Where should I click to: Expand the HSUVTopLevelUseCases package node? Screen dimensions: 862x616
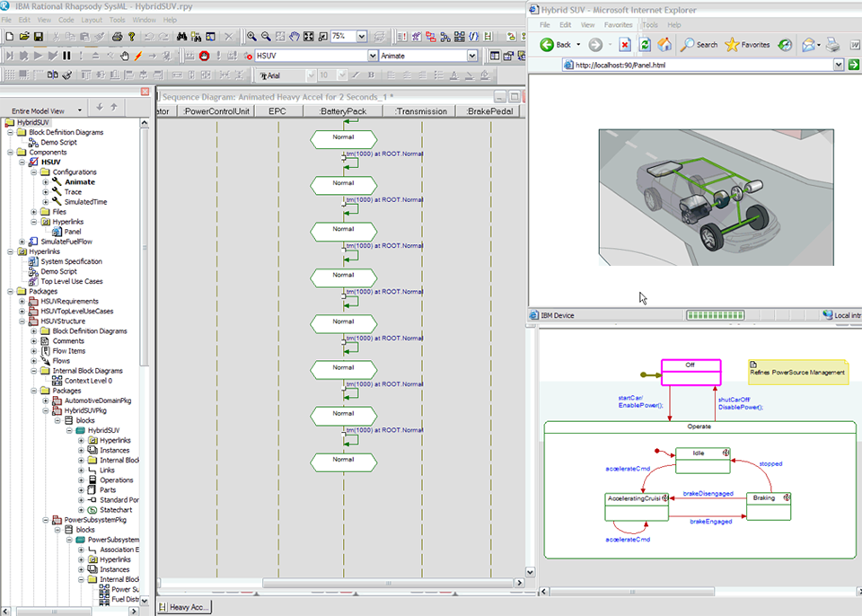[22, 312]
